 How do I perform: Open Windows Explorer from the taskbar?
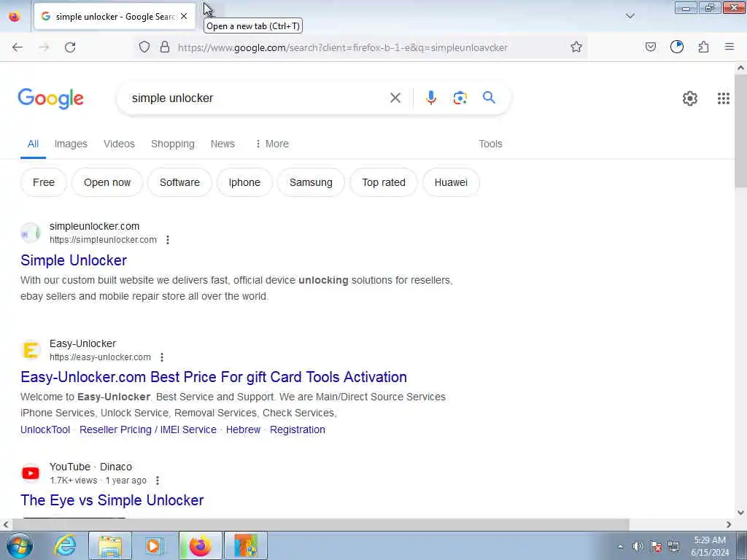coord(110,545)
